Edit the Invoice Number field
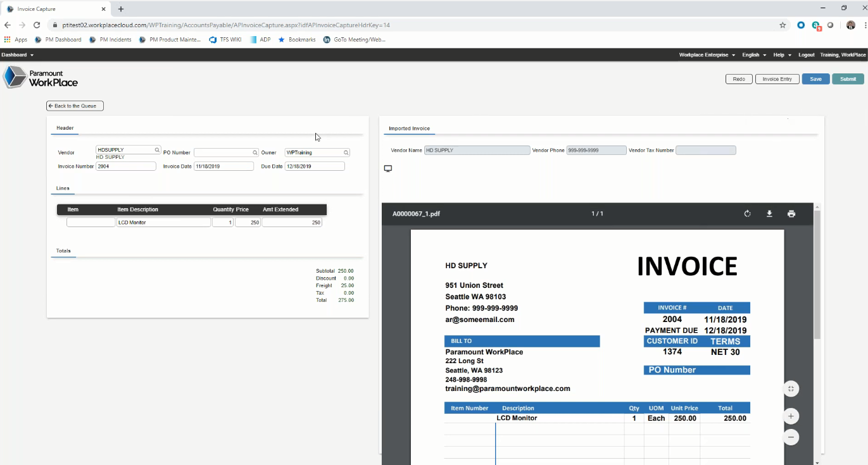This screenshot has width=868, height=465. pos(125,166)
